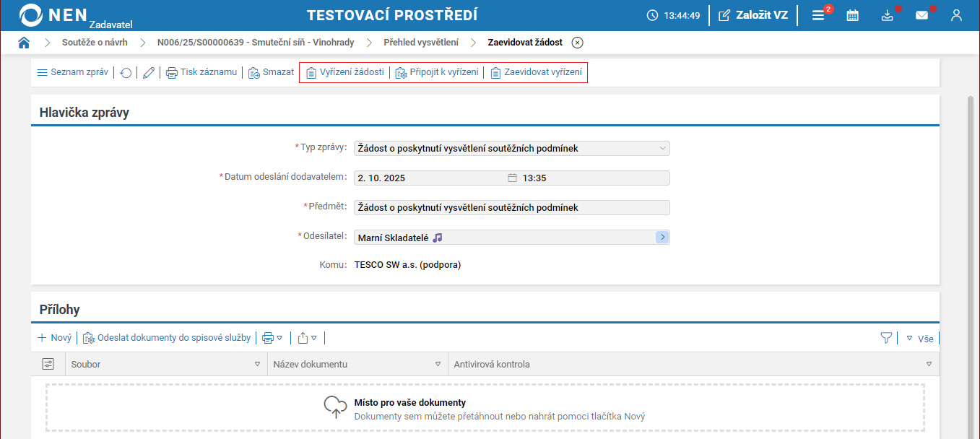This screenshot has height=439, width=980.
Task: Click the refresh icon in toolbar
Action: pyautogui.click(x=126, y=73)
